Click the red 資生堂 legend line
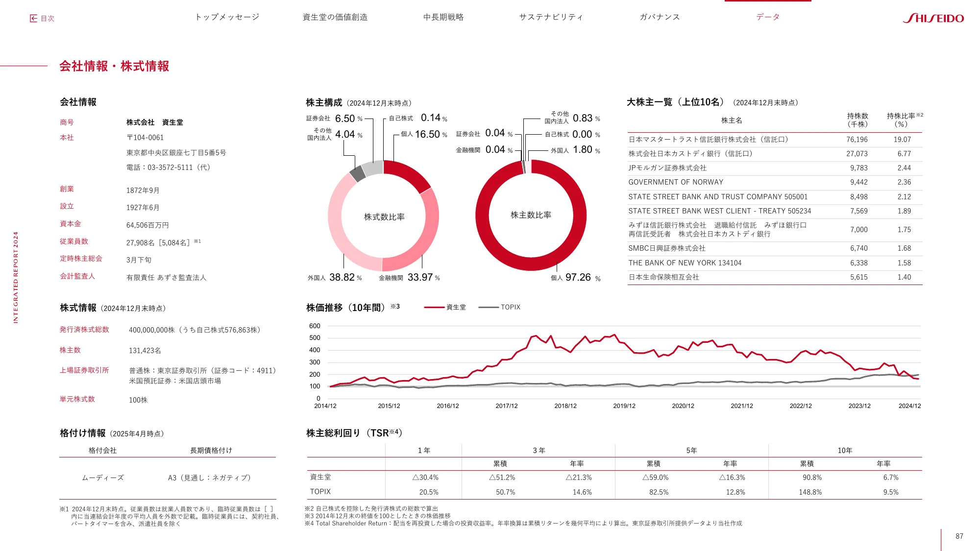980x551 pixels. (x=434, y=307)
